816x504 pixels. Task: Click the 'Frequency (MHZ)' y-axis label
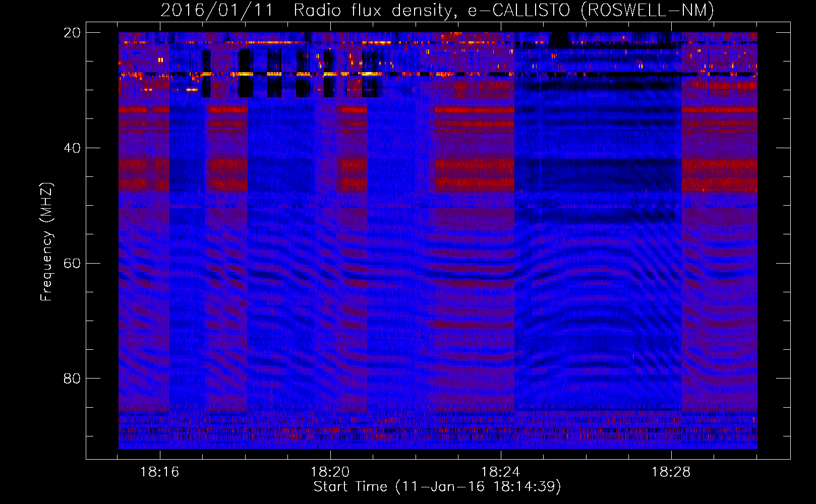point(46,241)
